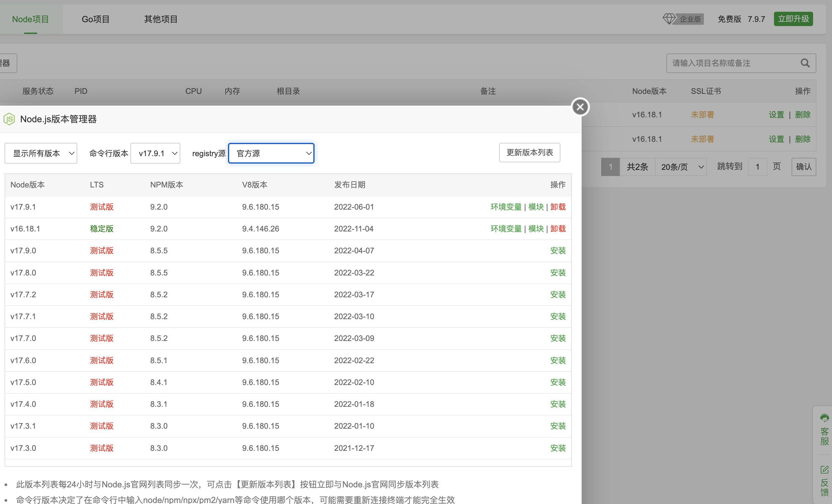Click the Node版本 column header in dialog
The width and height of the screenshot is (832, 504).
point(27,185)
